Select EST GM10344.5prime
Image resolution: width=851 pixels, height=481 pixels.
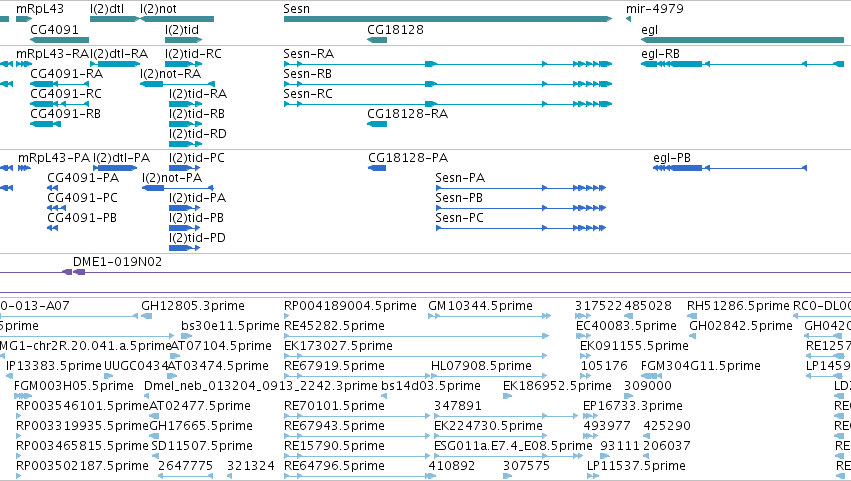[480, 306]
